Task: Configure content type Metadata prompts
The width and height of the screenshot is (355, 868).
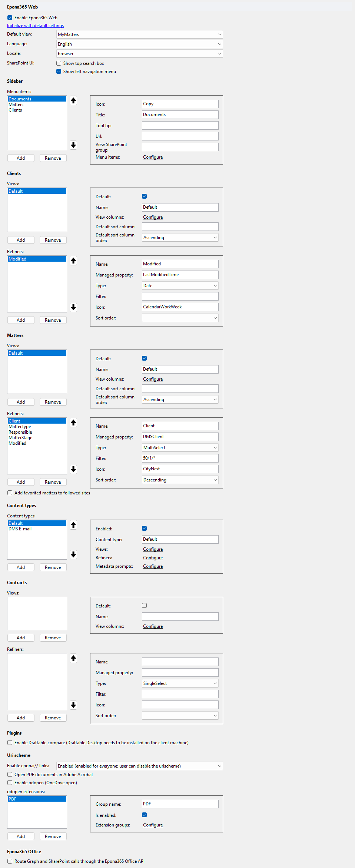Action: (x=153, y=566)
